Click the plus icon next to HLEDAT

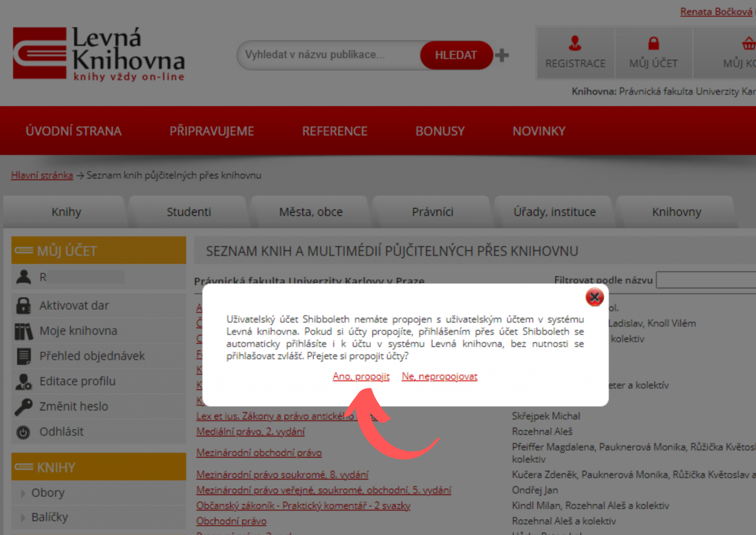pyautogui.click(x=501, y=56)
